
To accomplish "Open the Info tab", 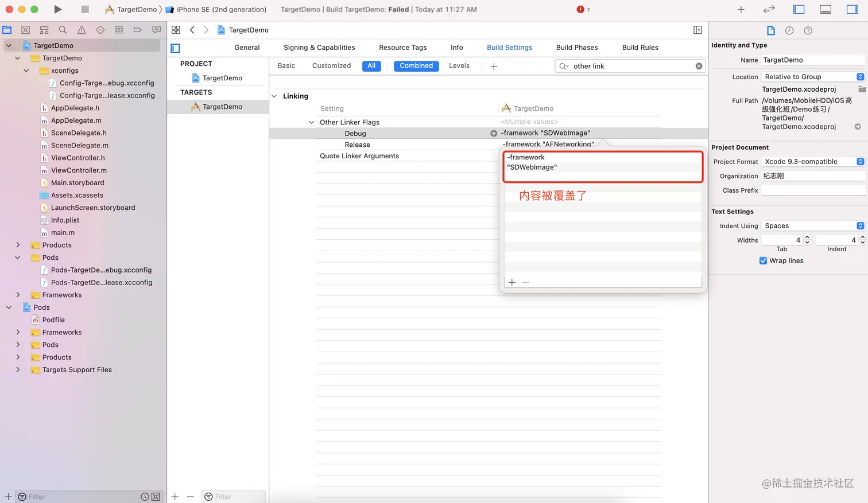I will tap(457, 48).
